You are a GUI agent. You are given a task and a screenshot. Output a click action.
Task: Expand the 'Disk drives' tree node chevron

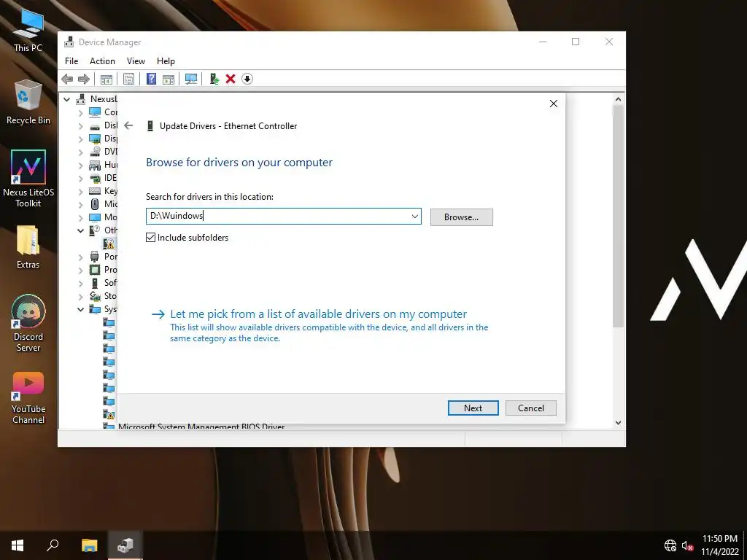[80, 125]
